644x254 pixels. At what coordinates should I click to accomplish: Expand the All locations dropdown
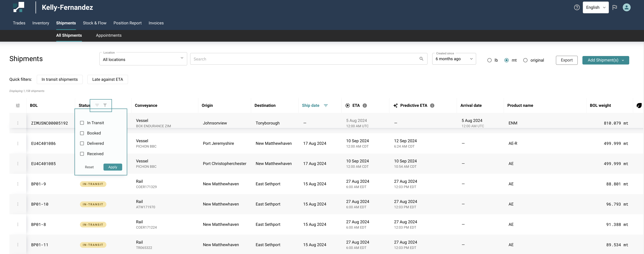point(143,59)
